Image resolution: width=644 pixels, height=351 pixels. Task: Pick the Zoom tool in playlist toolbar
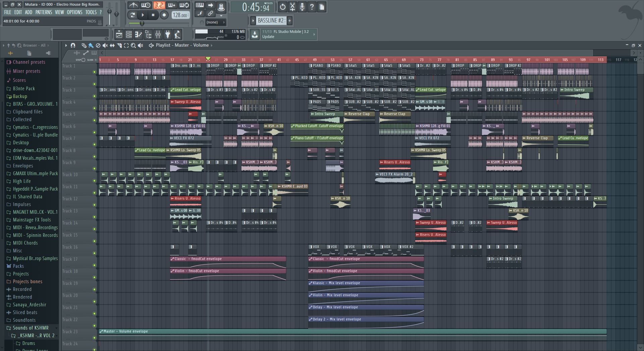[x=133, y=45]
